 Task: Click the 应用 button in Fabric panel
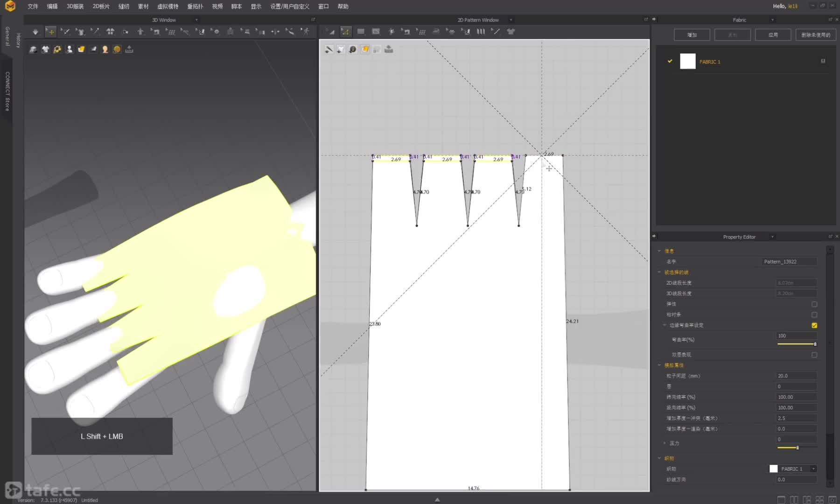(773, 35)
